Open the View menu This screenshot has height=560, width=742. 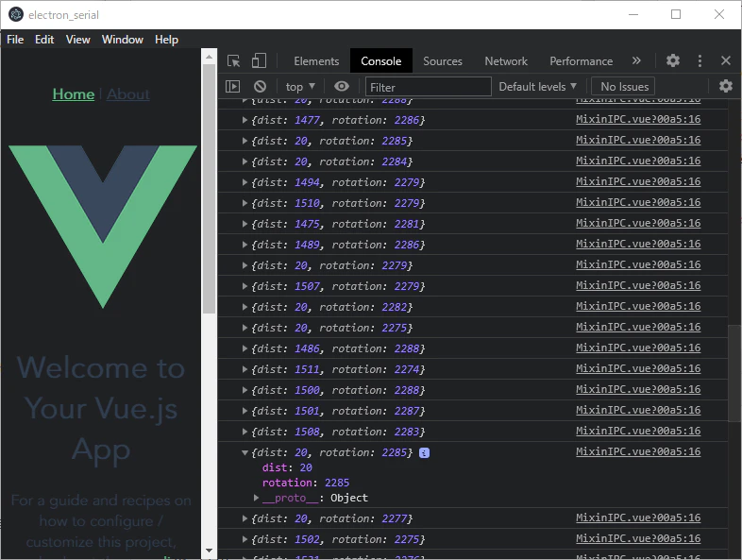click(78, 40)
